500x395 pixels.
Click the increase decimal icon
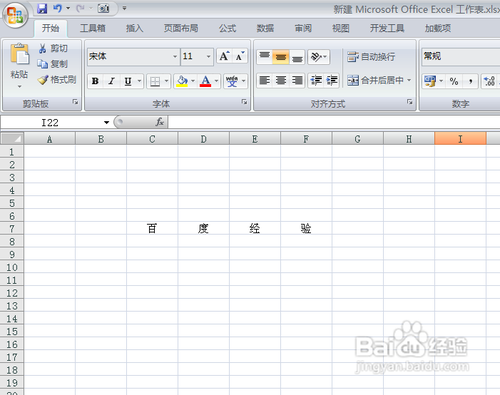tap(489, 81)
